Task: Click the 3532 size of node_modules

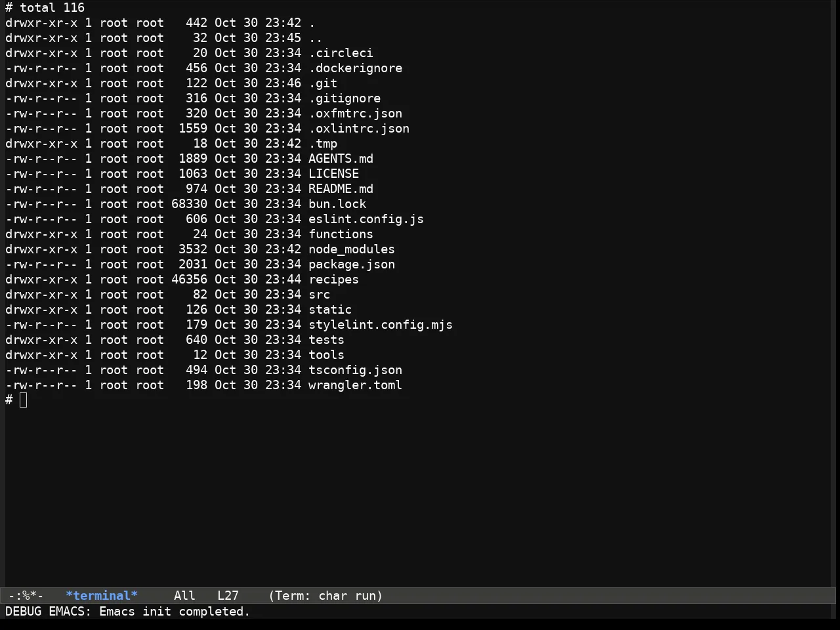Action: click(193, 249)
